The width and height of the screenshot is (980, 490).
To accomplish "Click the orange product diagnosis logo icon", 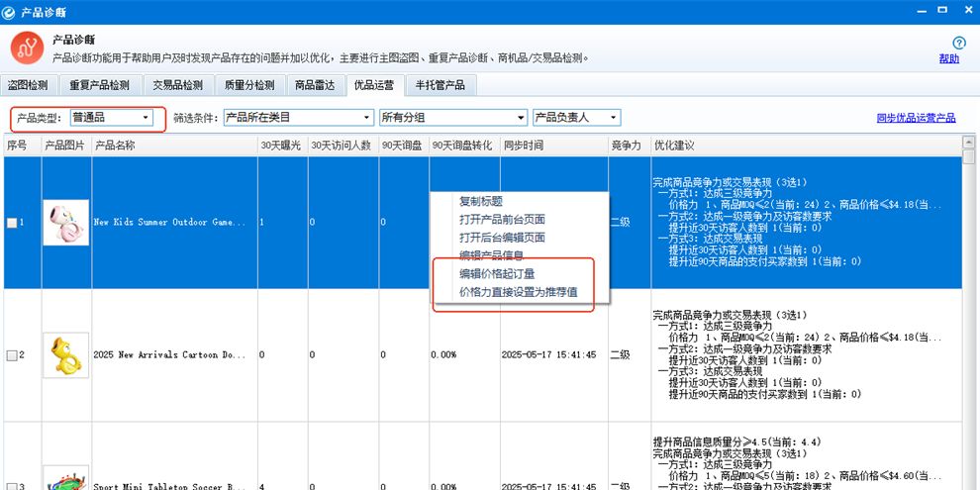I will 28,49.
